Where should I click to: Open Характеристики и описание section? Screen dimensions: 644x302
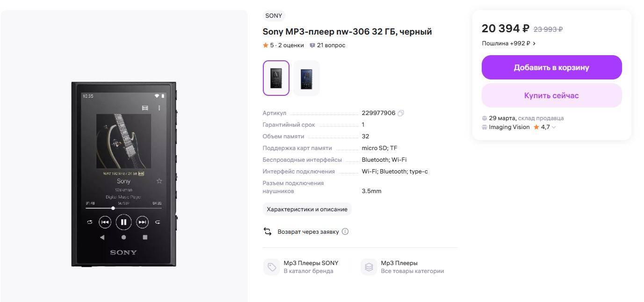click(307, 209)
